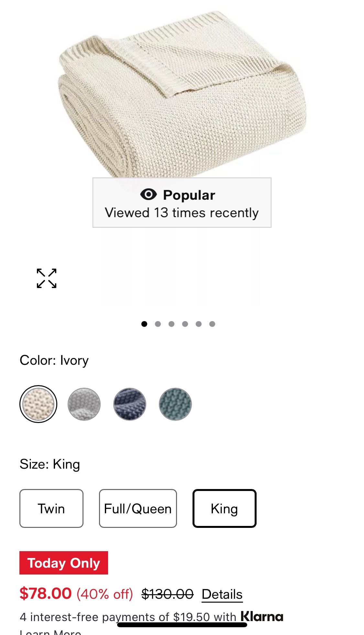Show the last carousel image dot
This screenshot has width=364, height=635.
(212, 324)
